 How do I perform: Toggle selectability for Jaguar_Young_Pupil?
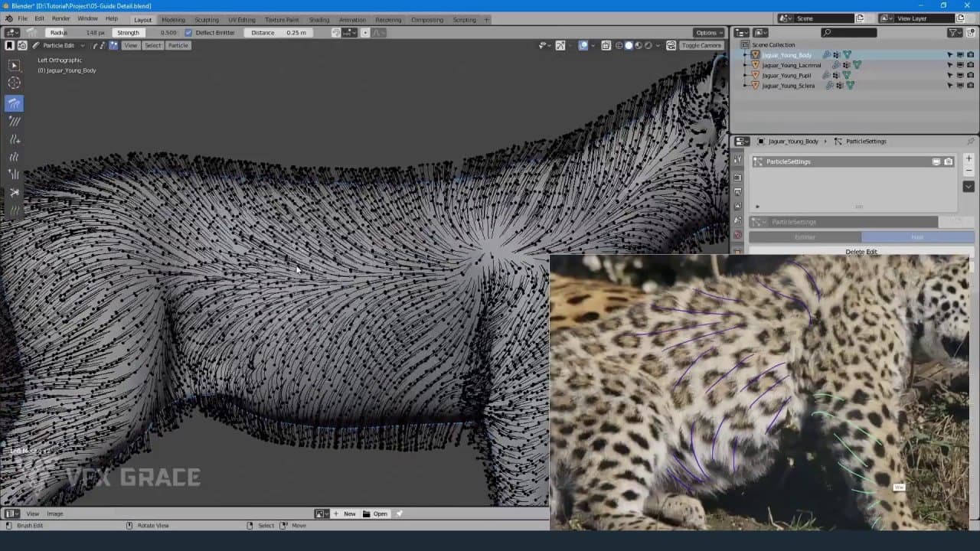[x=950, y=75]
